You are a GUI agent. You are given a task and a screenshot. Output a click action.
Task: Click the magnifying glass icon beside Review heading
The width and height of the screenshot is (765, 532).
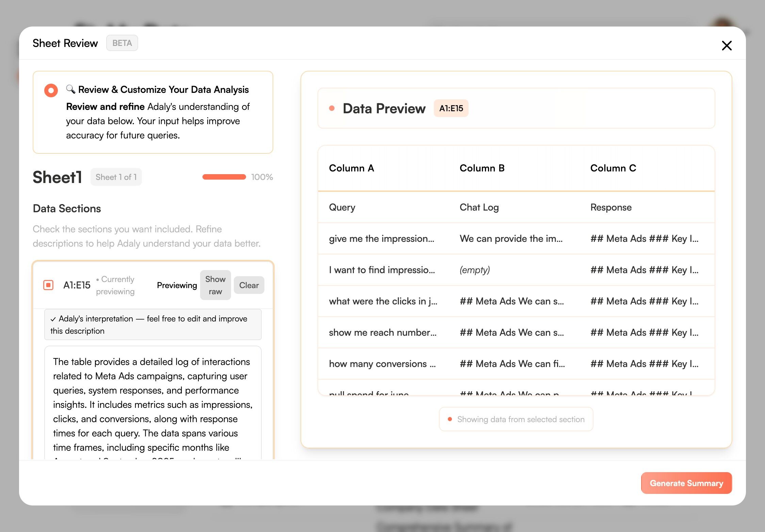70,89
